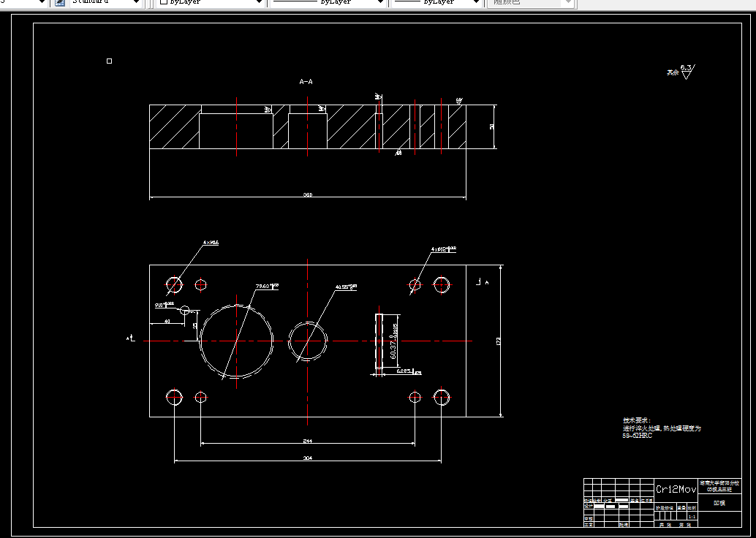Select the 技术要求 heading text

[637, 420]
